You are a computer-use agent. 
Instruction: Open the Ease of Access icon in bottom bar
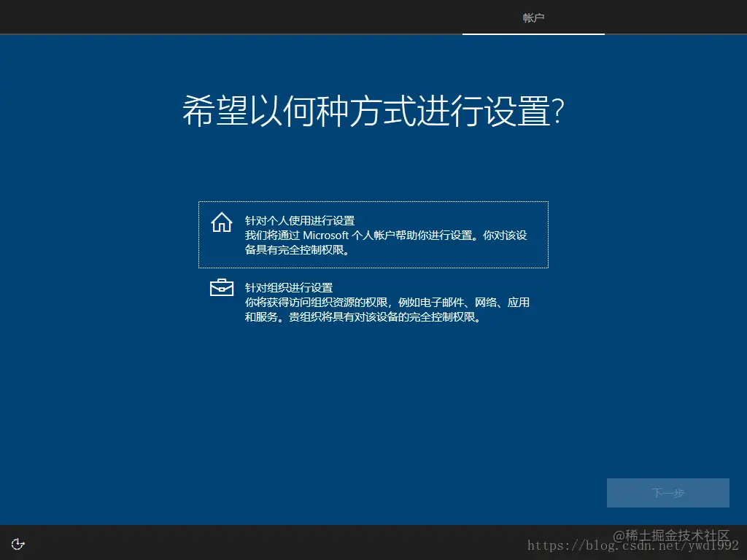[18, 544]
